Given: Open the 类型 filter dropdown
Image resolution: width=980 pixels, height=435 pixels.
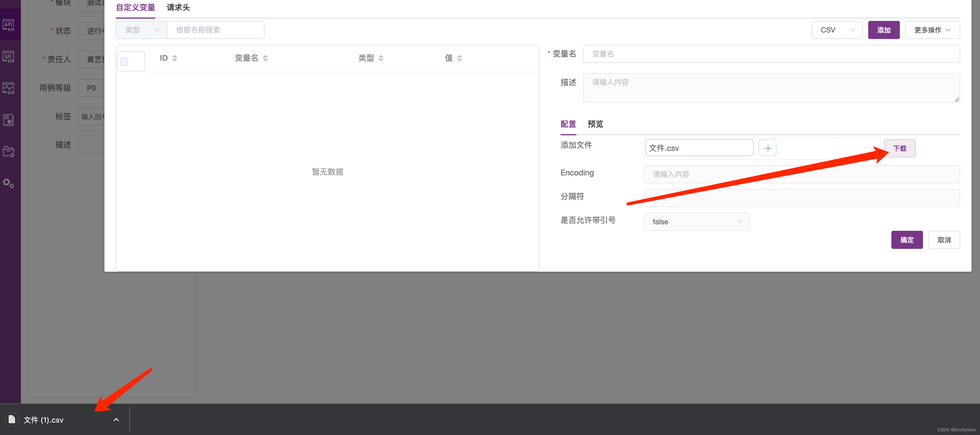Looking at the screenshot, I should 141,30.
